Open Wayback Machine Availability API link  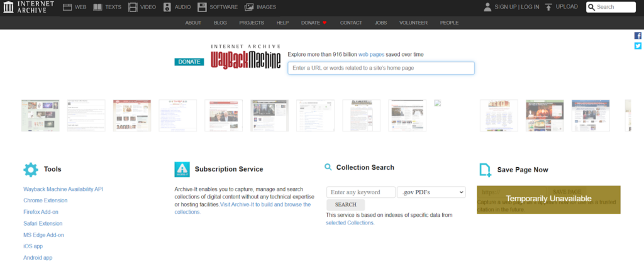(63, 189)
